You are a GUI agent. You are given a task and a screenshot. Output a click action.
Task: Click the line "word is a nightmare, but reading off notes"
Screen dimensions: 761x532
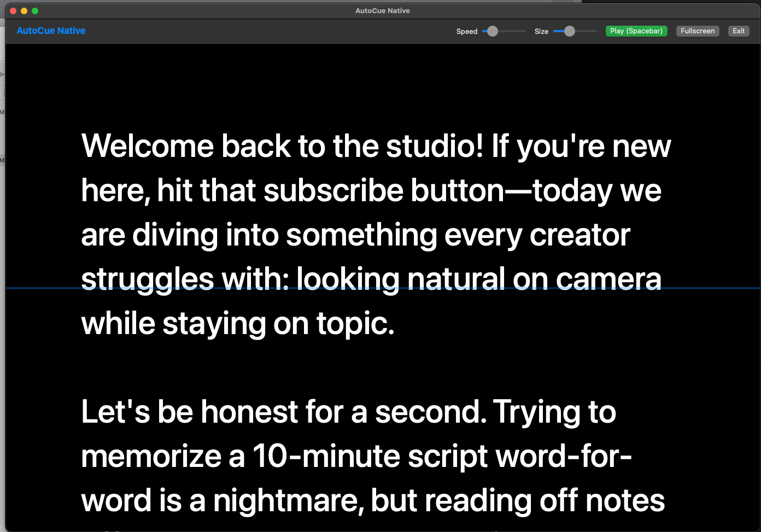[373, 500]
